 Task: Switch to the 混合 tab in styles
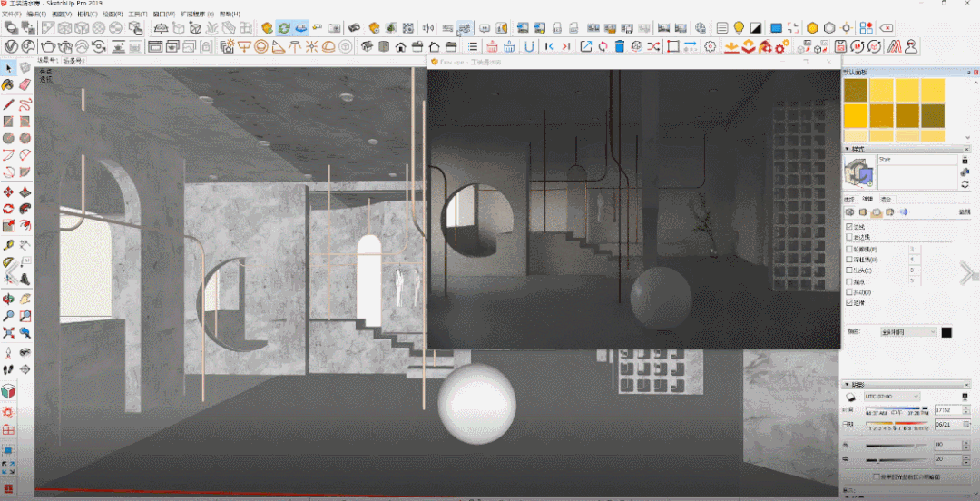tap(887, 199)
